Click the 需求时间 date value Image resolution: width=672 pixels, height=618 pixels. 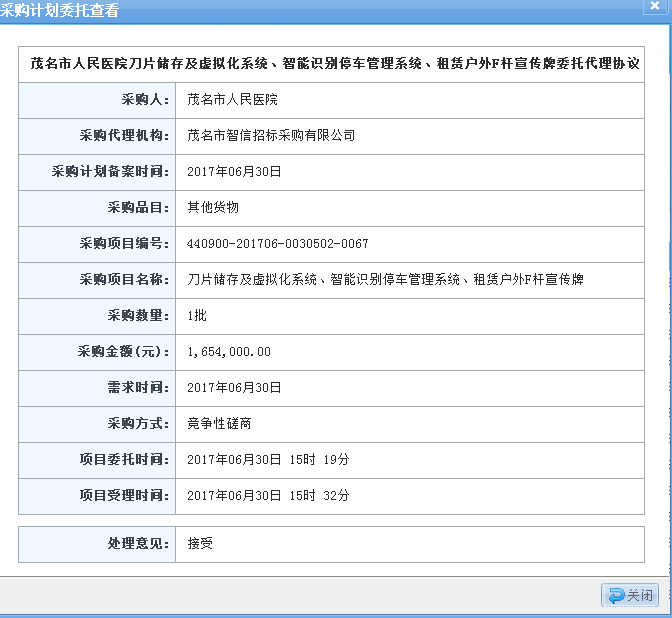coord(234,388)
